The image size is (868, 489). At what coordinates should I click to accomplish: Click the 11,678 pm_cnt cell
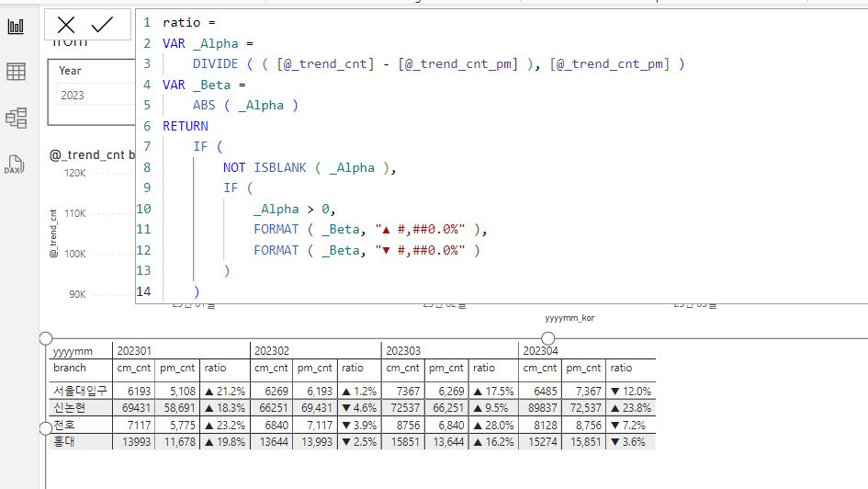[x=180, y=442]
